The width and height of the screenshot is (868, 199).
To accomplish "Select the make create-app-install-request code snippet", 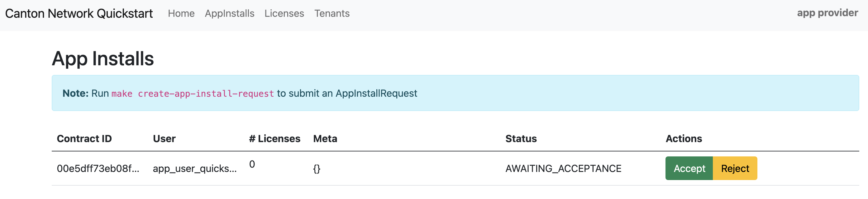I will click(x=193, y=94).
